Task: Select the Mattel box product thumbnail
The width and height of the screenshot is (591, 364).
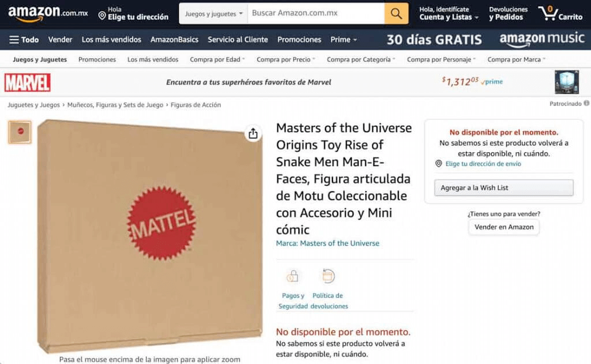Action: (x=20, y=132)
